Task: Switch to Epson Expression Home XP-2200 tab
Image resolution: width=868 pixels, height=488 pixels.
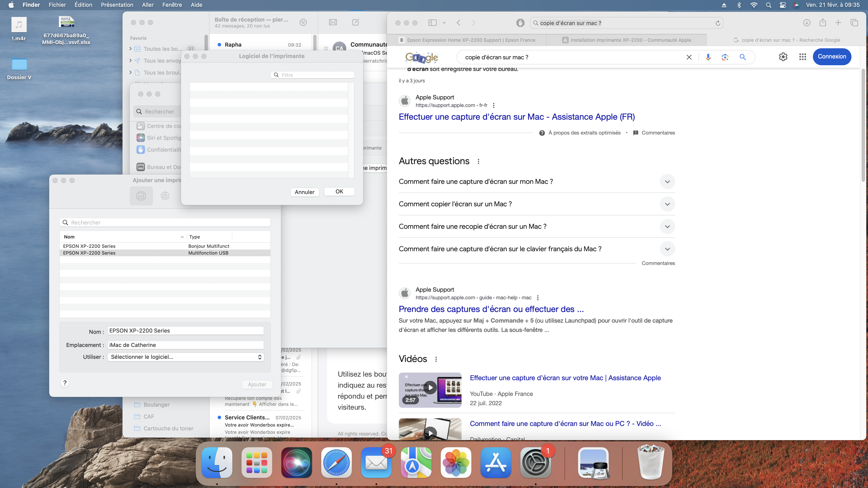Action: (x=471, y=40)
